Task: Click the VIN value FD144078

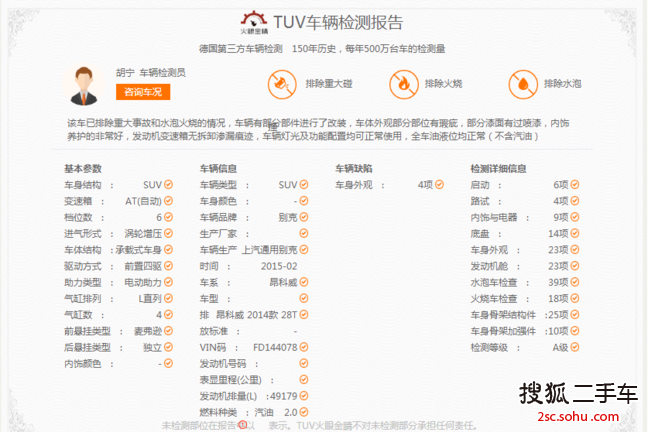Action: pos(275,347)
